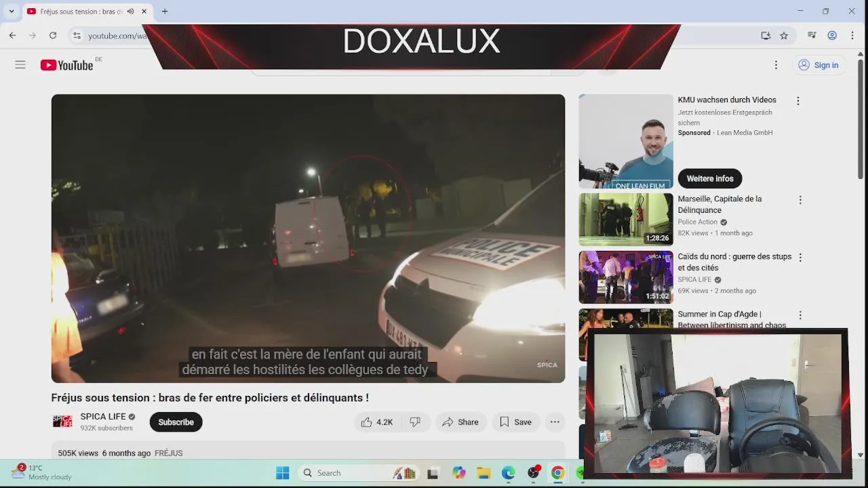Viewport: 868px width, 488px height.
Task: Open options for the KMU wachsen ad
Action: coord(798,101)
